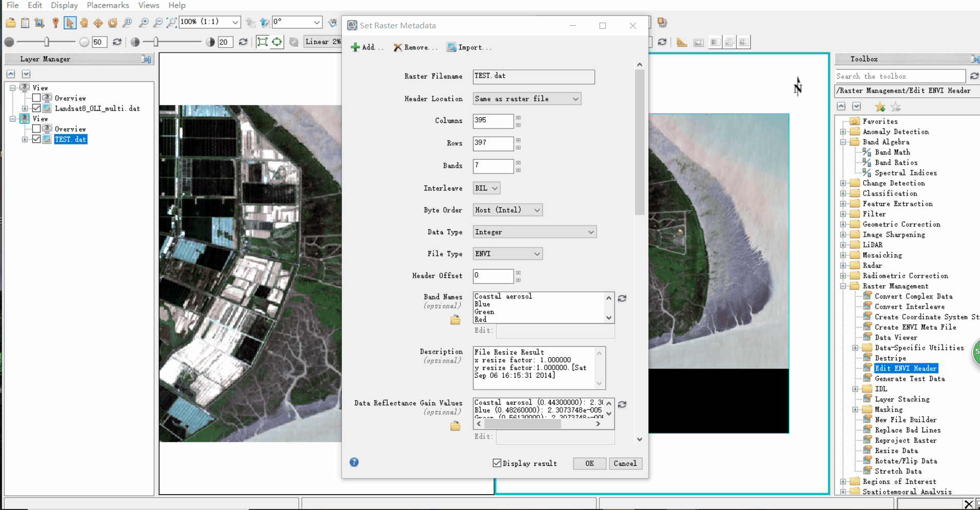980x510 pixels.
Task: Open the Views menu
Action: coord(149,5)
